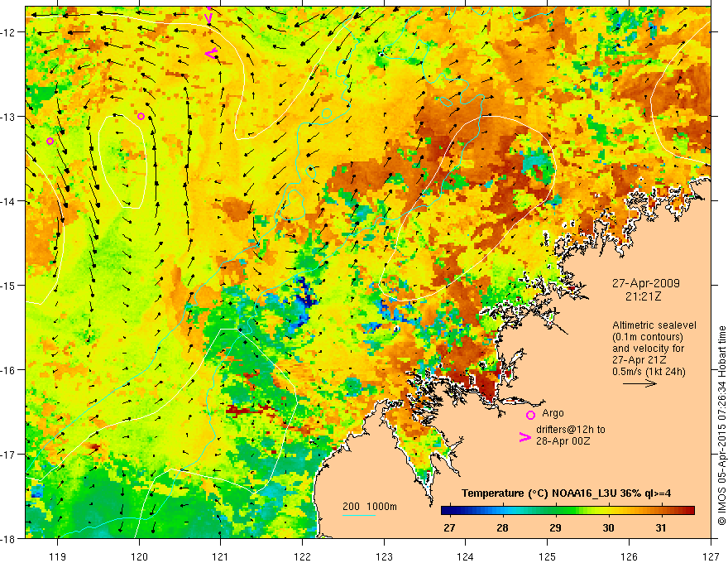Click the magenta drifter legend arrowhead
The height and width of the screenshot is (563, 728).
pyautogui.click(x=525, y=437)
